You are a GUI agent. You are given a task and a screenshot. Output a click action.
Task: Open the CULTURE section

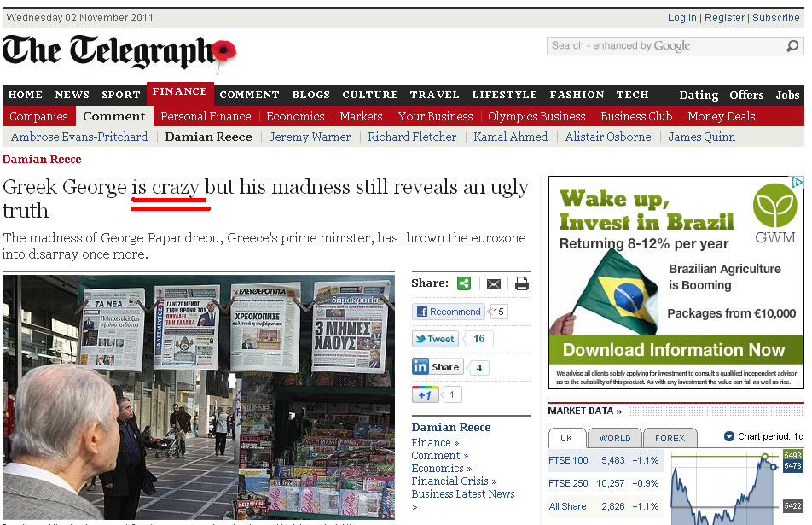coord(370,95)
